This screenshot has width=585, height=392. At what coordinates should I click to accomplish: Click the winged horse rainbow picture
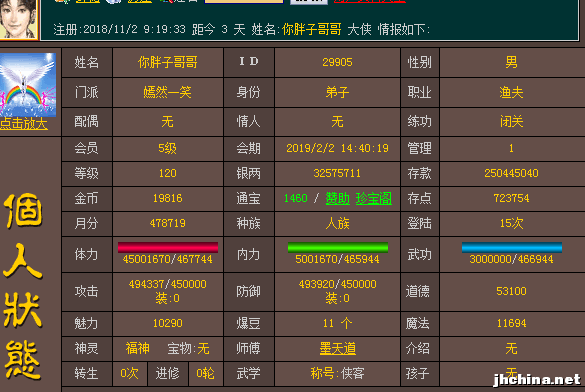click(x=28, y=85)
